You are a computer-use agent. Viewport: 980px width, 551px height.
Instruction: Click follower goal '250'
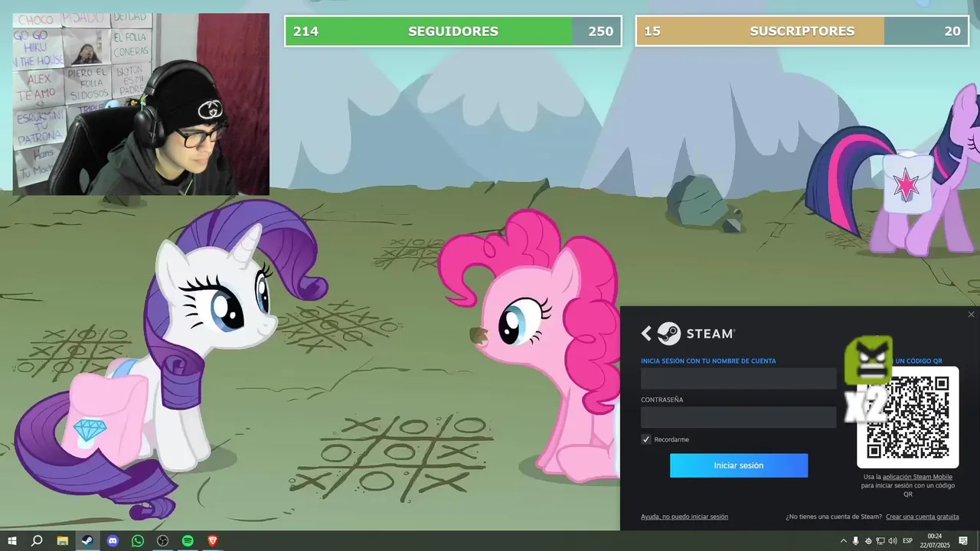click(x=600, y=31)
